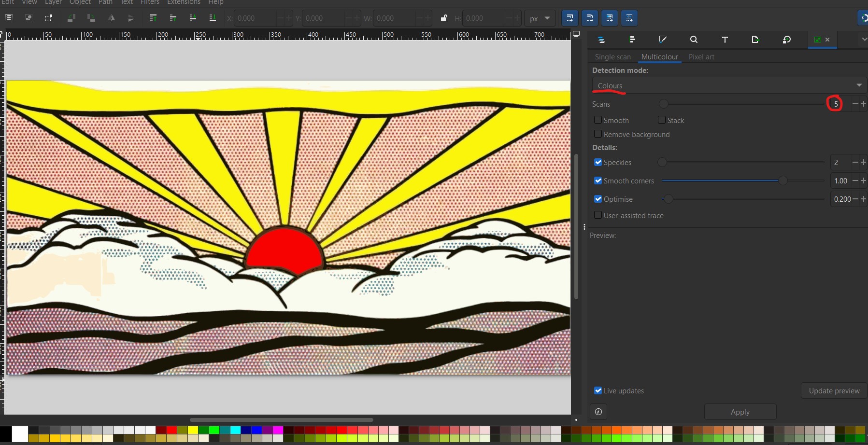Toggle scale stroke width button
The height and width of the screenshot is (445, 868).
pos(570,18)
